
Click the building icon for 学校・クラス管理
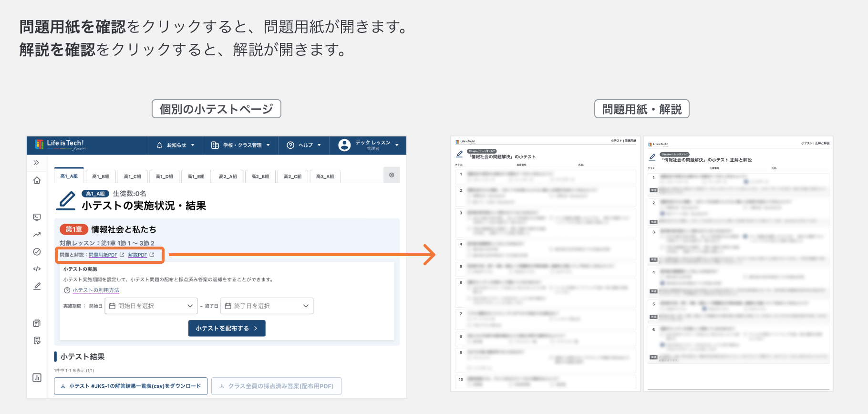pos(215,145)
